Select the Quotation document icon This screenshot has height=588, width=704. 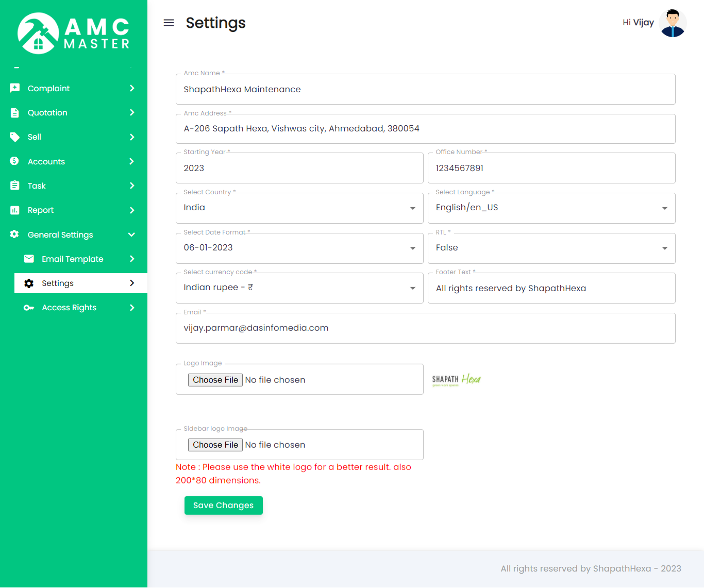point(14,112)
